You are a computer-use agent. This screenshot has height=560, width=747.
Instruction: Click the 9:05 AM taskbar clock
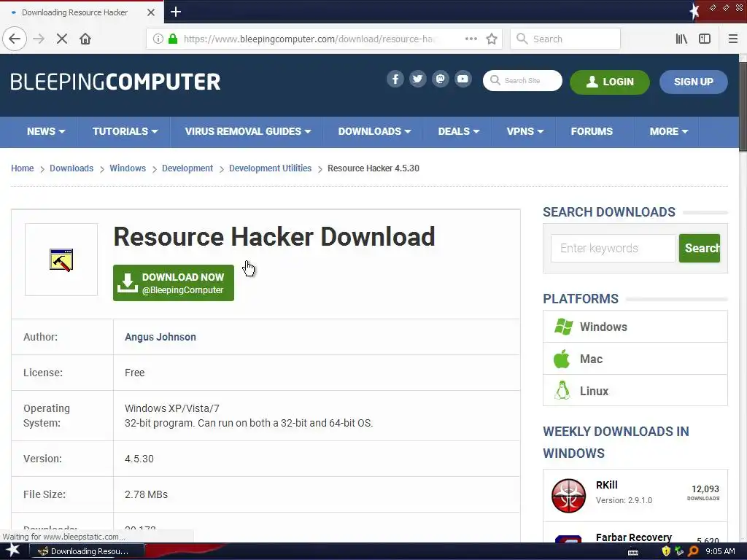click(x=720, y=551)
